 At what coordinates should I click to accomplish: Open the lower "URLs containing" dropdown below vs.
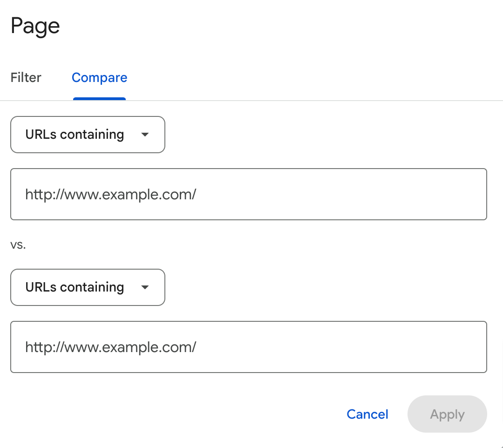tap(88, 287)
